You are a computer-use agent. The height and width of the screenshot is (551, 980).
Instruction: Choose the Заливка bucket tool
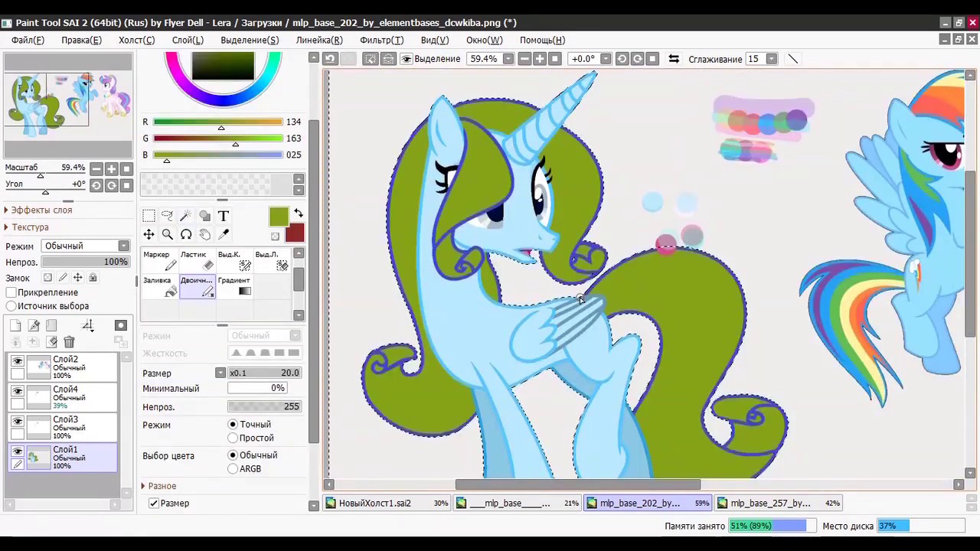click(x=159, y=286)
